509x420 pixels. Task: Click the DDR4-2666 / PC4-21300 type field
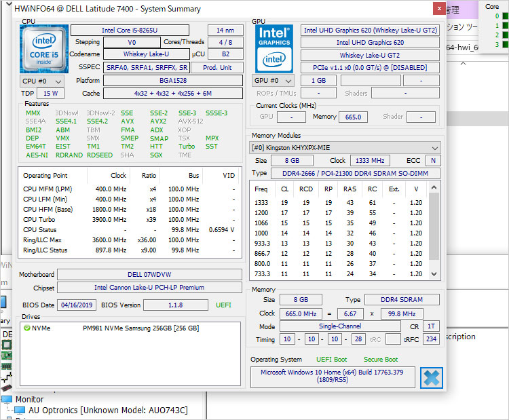[x=356, y=173]
